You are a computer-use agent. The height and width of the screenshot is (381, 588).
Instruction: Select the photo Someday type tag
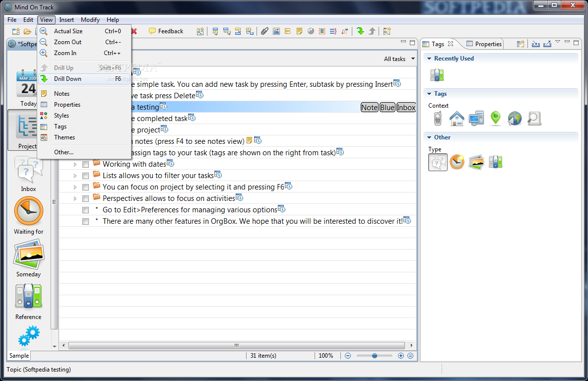476,162
